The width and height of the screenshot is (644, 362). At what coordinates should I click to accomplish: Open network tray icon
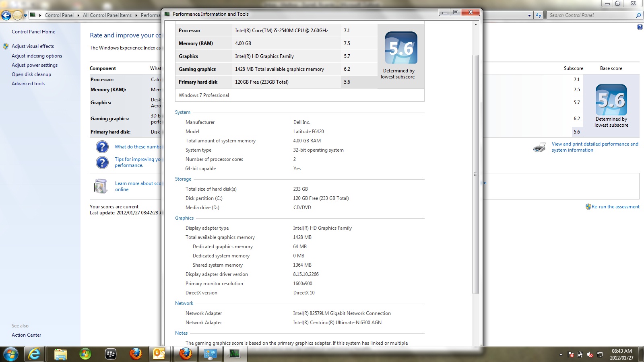pyautogui.click(x=600, y=354)
